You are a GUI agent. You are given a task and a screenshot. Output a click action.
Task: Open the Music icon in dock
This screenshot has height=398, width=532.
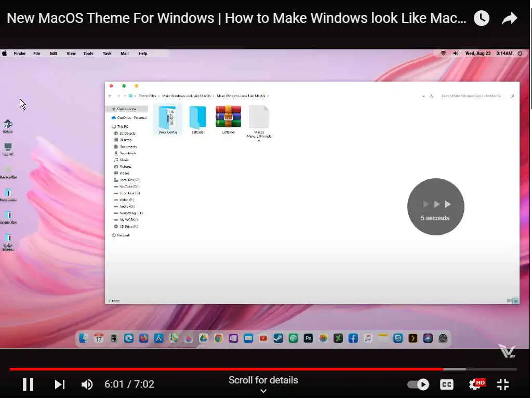(x=368, y=338)
